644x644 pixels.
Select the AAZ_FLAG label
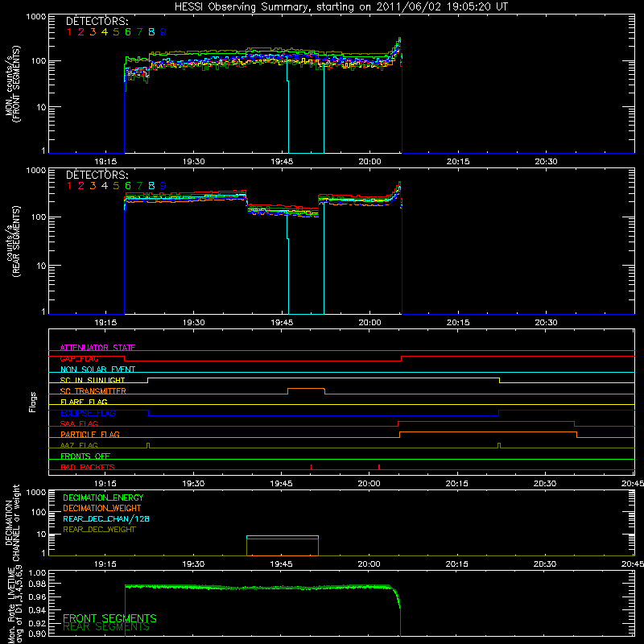coord(79,445)
